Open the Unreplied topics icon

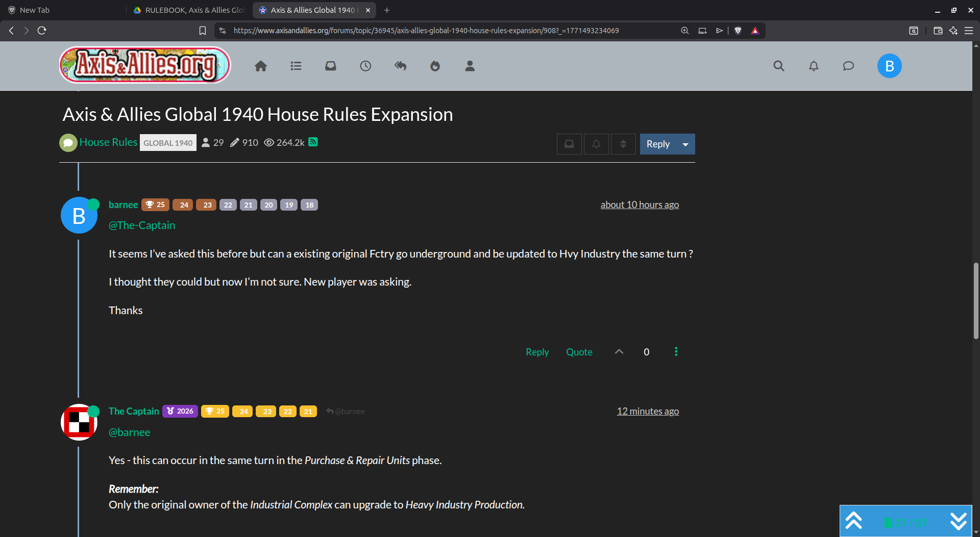coord(400,66)
